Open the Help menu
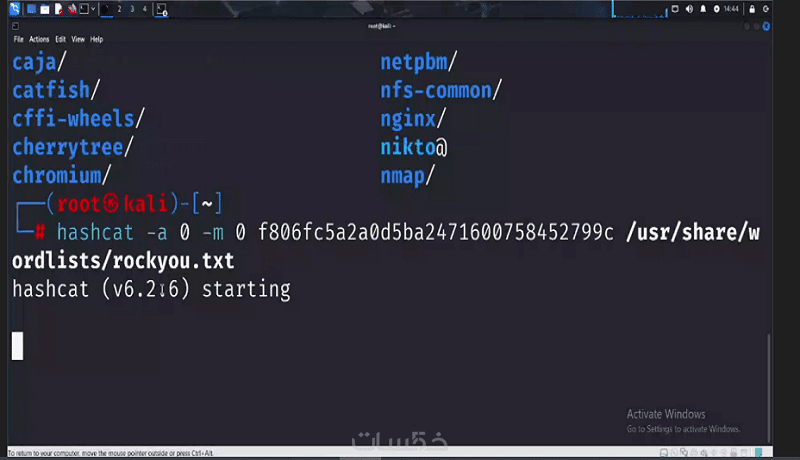Viewport: 800px width, 460px height. tap(96, 39)
